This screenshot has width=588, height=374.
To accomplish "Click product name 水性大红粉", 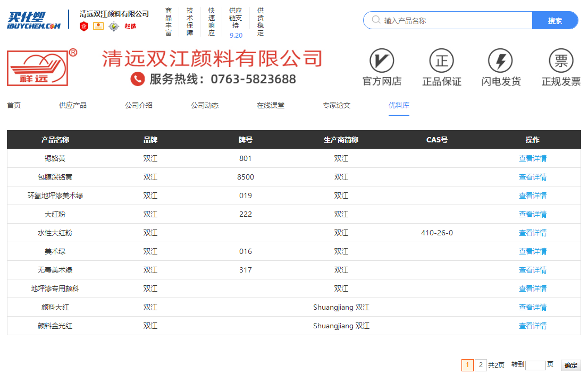I will pyautogui.click(x=55, y=233).
